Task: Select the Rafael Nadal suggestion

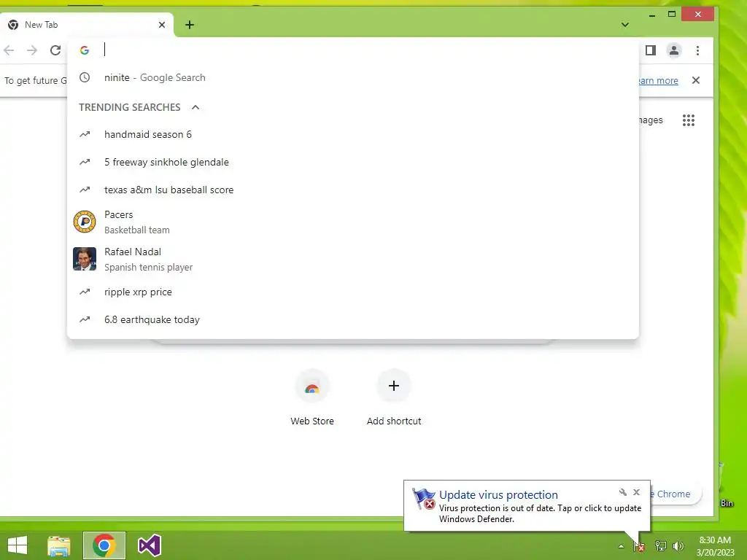Action: coord(353,259)
